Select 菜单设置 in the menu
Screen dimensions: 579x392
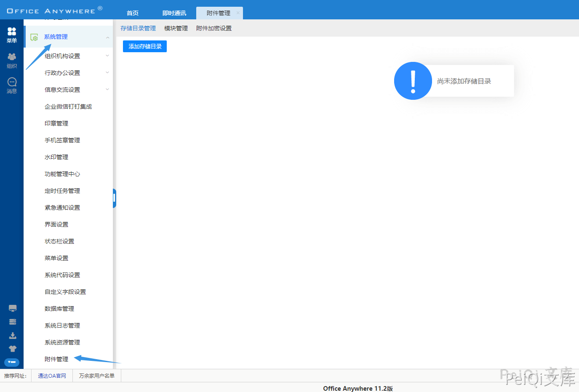pyautogui.click(x=56, y=258)
